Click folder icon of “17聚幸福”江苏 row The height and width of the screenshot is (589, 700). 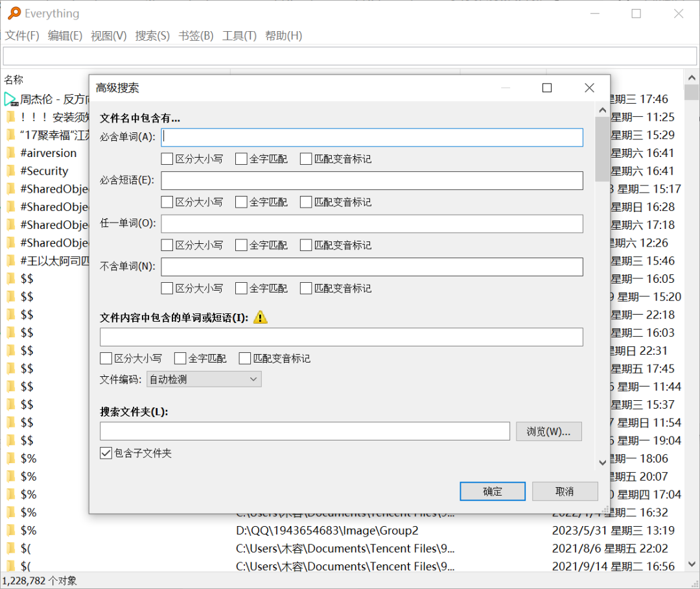tap(11, 135)
